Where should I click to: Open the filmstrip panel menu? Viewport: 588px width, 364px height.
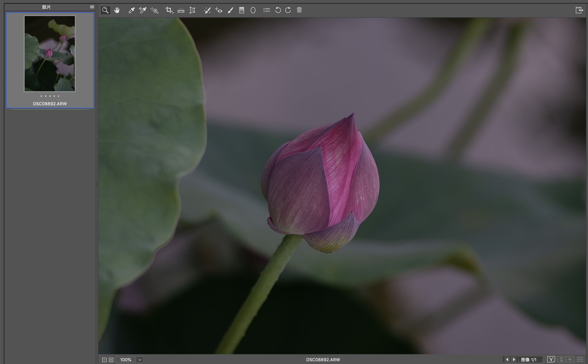click(92, 7)
